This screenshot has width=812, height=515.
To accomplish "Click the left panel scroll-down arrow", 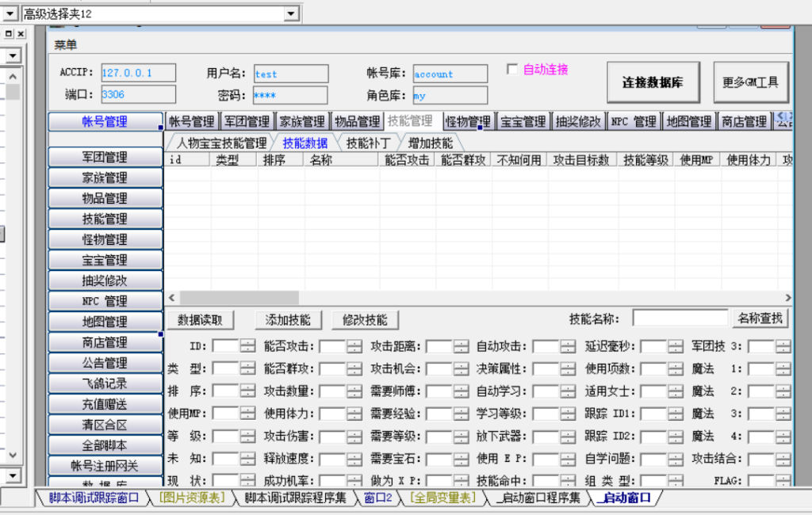I will click(13, 456).
